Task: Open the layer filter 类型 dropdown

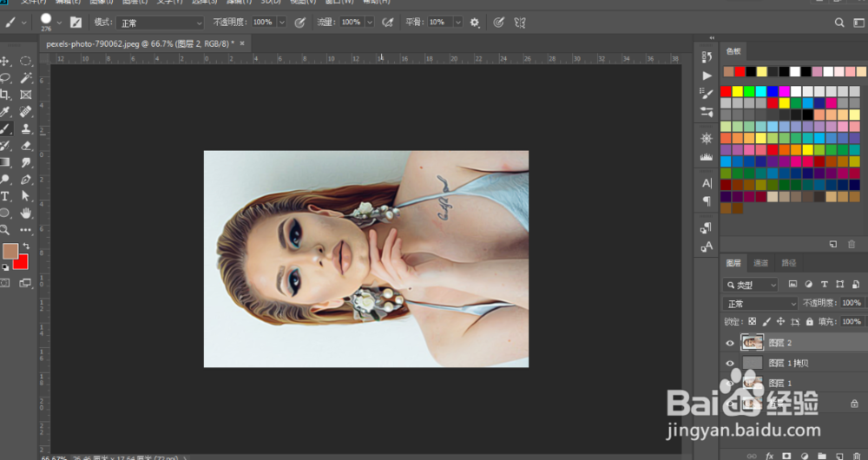Action: 751,285
